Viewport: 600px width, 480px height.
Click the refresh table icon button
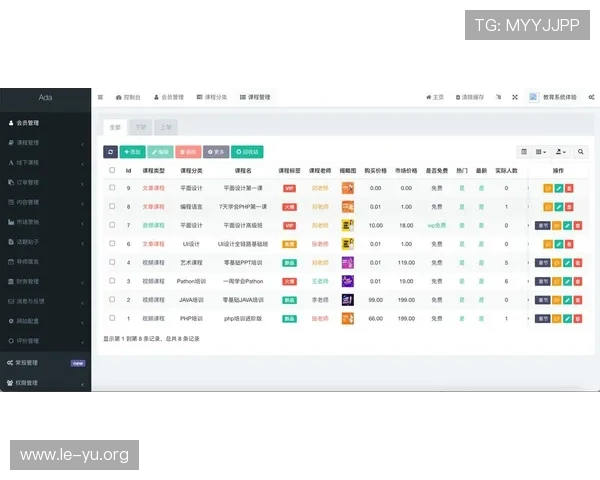point(110,152)
